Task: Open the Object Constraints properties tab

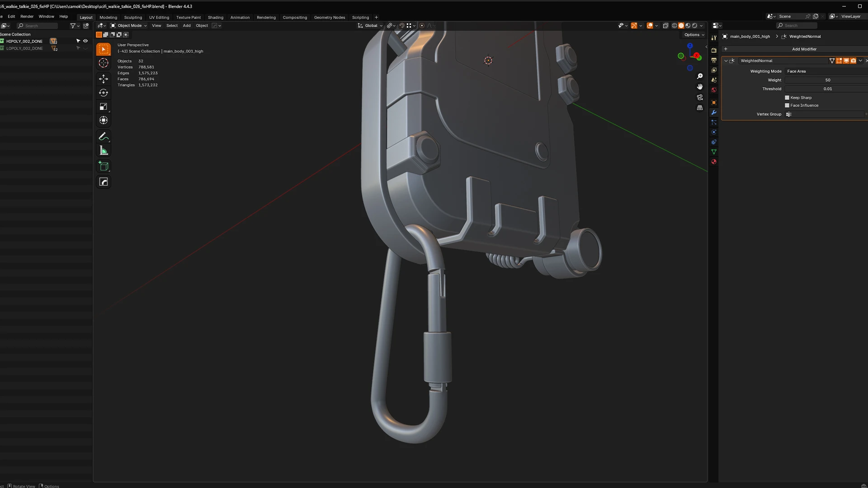Action: [714, 142]
